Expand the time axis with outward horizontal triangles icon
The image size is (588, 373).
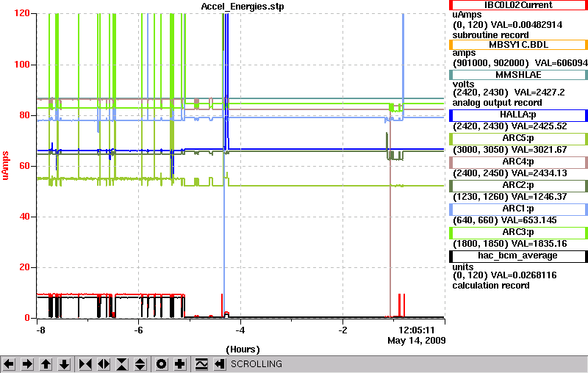104,364
